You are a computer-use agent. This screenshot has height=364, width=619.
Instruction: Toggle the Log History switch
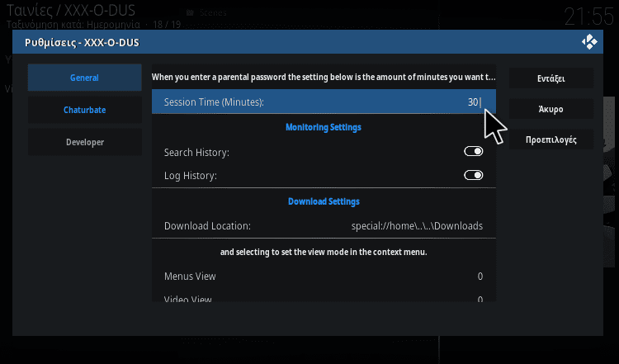[474, 175]
